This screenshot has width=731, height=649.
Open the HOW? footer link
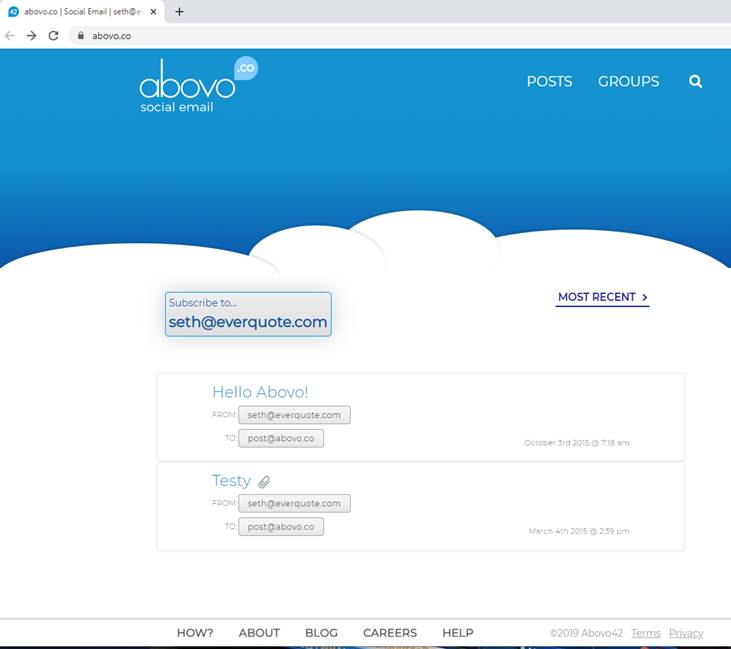(195, 633)
